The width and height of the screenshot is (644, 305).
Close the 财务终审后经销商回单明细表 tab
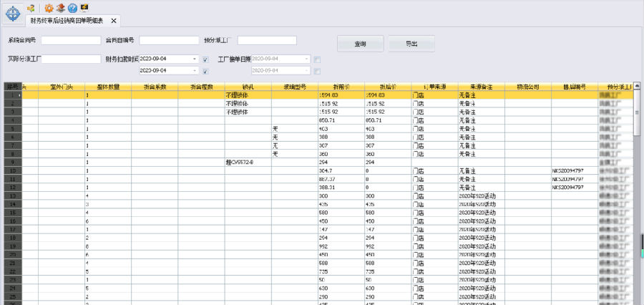114,21
